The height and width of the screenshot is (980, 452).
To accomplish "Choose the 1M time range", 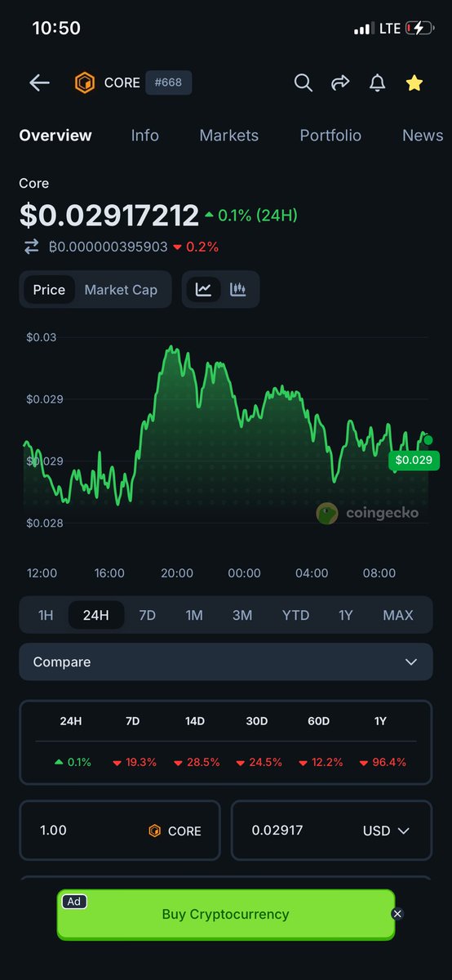I will click(x=194, y=615).
